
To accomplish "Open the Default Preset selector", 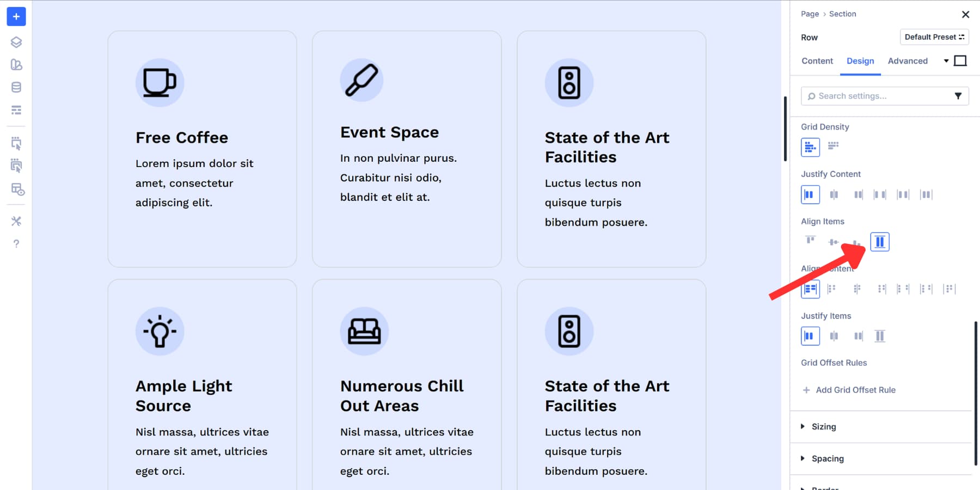I will coord(934,37).
